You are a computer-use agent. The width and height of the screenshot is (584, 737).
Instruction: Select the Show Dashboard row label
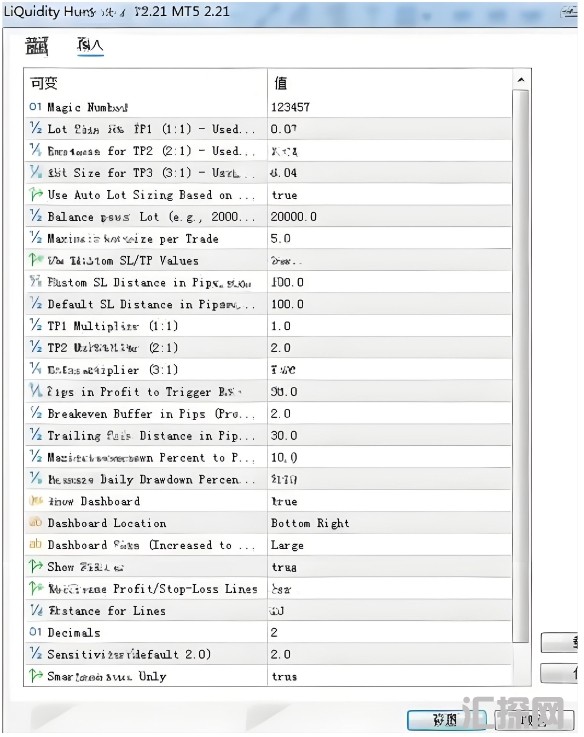(94, 501)
